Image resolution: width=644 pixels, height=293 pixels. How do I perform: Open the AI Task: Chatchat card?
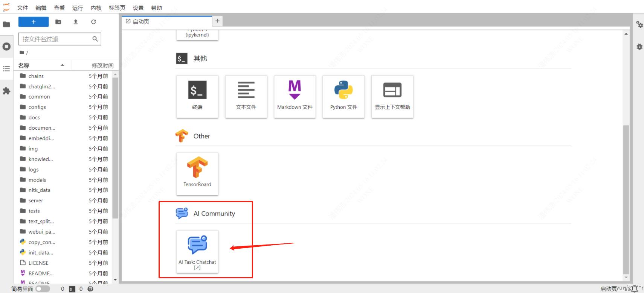coord(197,251)
